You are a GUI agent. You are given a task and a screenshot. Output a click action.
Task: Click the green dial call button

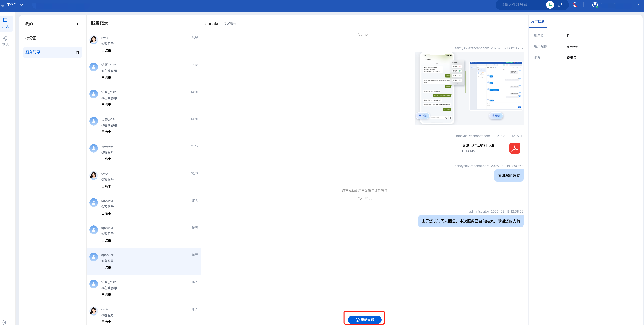coord(550,5)
